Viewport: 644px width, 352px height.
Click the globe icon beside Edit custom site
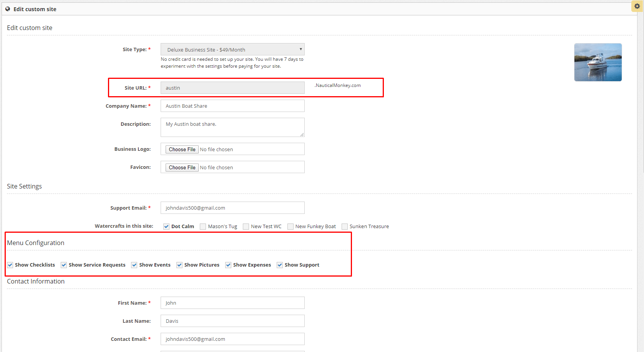click(8, 9)
